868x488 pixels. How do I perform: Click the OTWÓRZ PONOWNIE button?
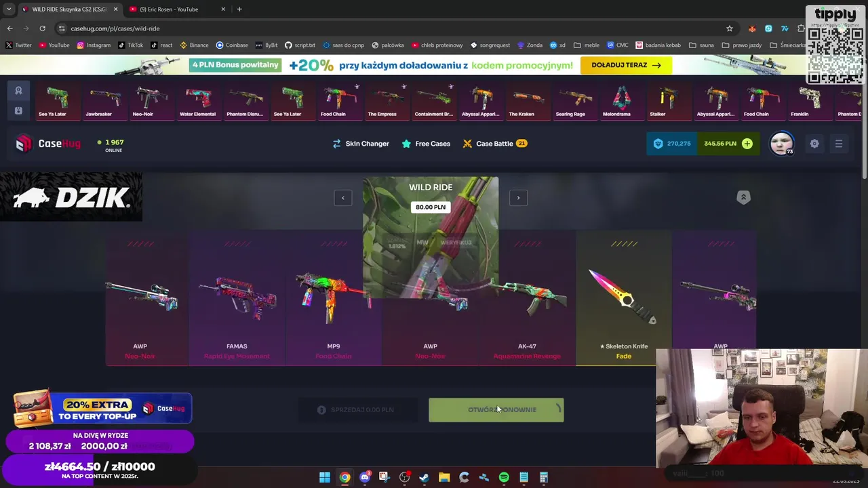[496, 409]
